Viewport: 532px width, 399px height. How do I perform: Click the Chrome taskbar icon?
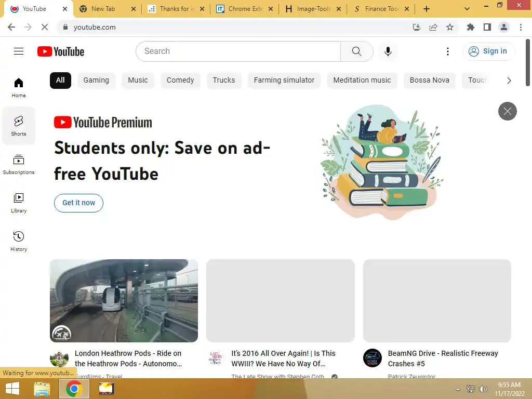point(74,389)
